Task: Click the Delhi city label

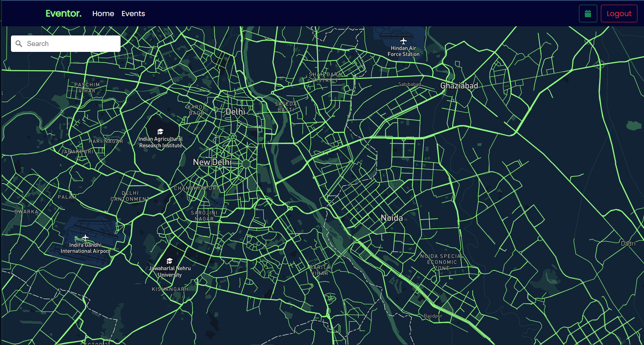Action: tap(235, 112)
